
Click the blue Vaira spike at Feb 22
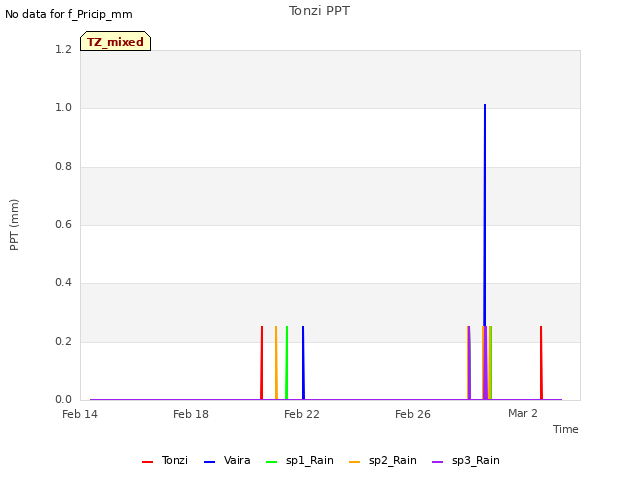[x=303, y=362]
